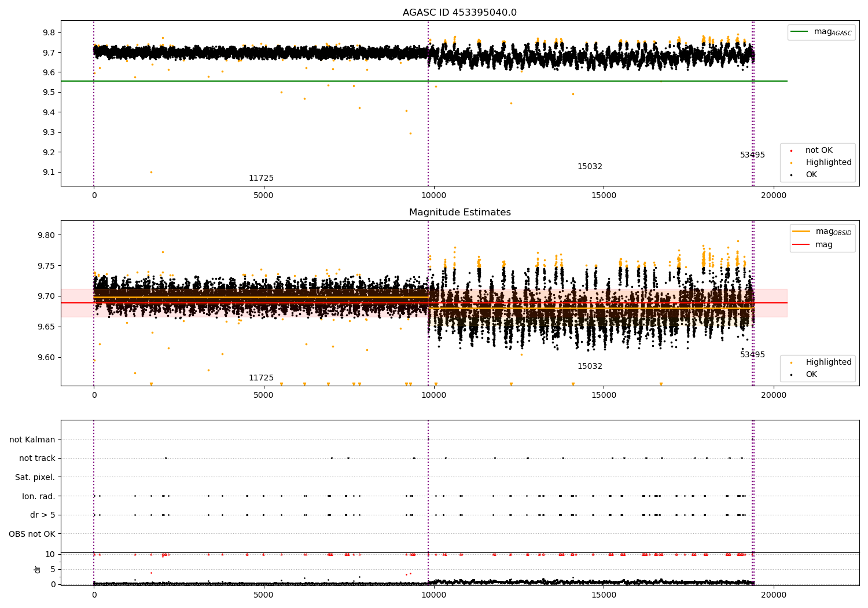The height and width of the screenshot is (608, 868).
Task: Click the '5000' x-axis tick in top plot
Action: 263,196
